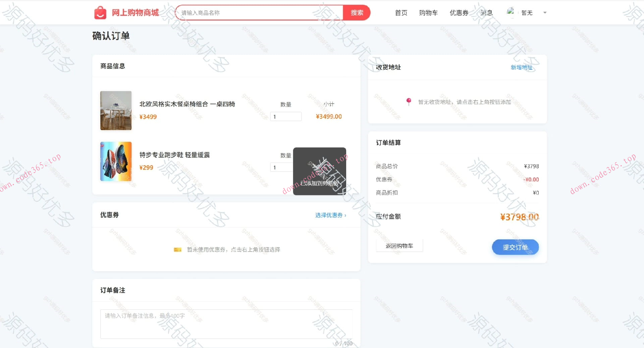This screenshot has height=348, width=644.
Task: Open the account dropdown arrow beside 暂无
Action: (545, 12)
